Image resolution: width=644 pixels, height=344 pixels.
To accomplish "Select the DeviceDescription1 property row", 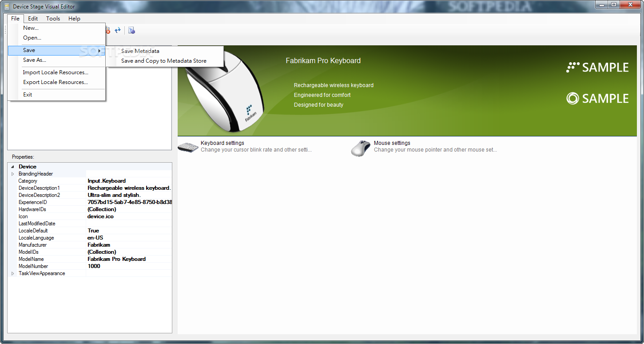I will pos(90,188).
